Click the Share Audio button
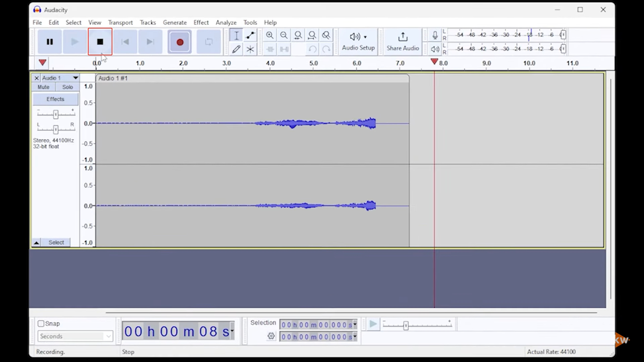644x362 pixels. pyautogui.click(x=403, y=42)
